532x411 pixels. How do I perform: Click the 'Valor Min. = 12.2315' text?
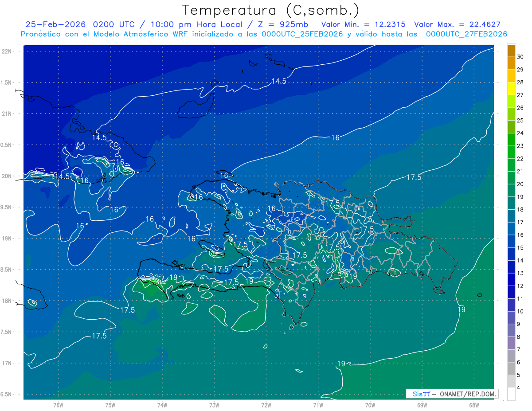tap(363, 24)
